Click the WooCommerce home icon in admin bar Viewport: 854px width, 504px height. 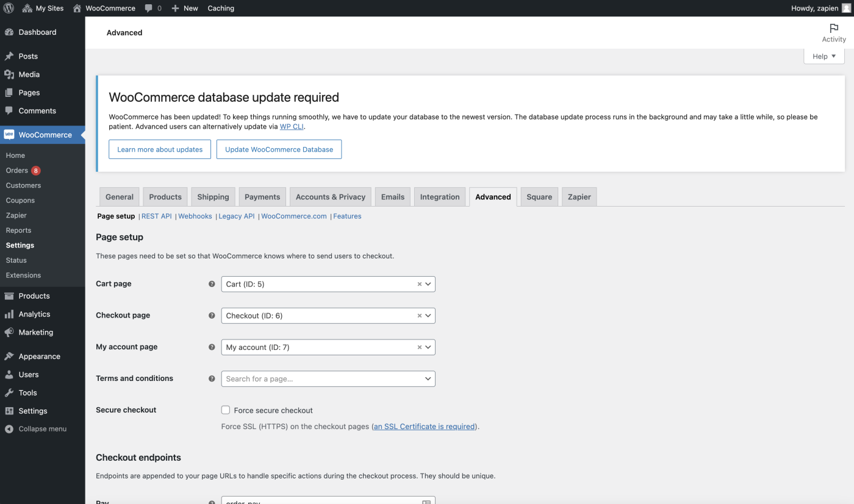(77, 8)
